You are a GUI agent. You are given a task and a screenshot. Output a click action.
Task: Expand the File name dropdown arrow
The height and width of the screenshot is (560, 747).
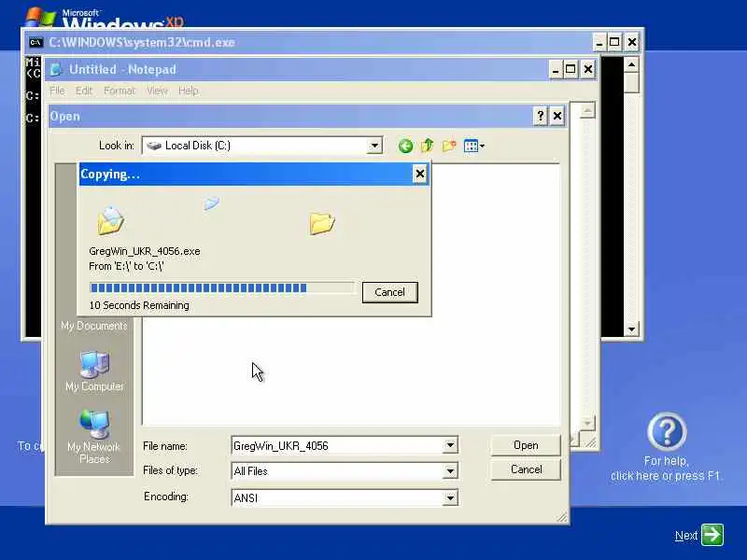(450, 446)
